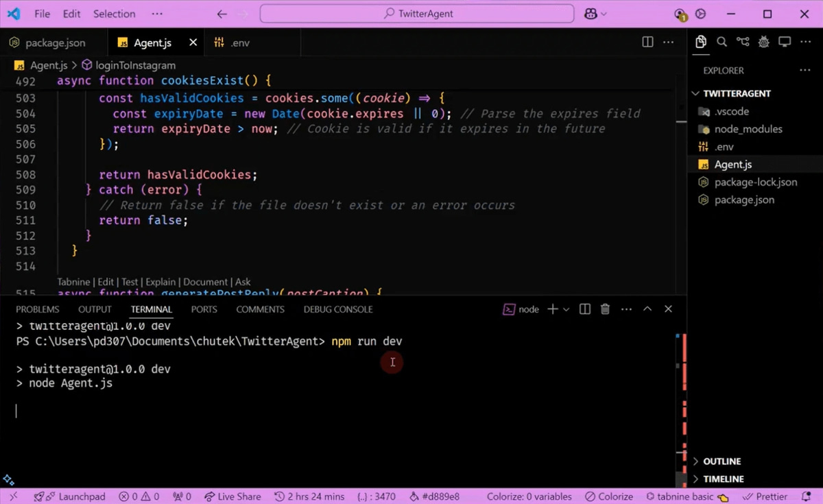Collapse the TWITTERAGENT folder tree
The width and height of the screenshot is (823, 504).
tap(736, 93)
